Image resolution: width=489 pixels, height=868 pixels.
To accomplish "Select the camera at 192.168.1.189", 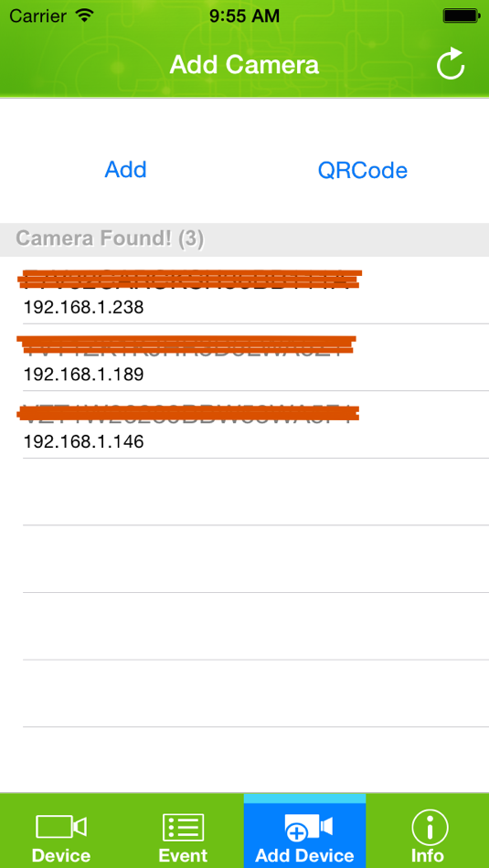I will [244, 357].
